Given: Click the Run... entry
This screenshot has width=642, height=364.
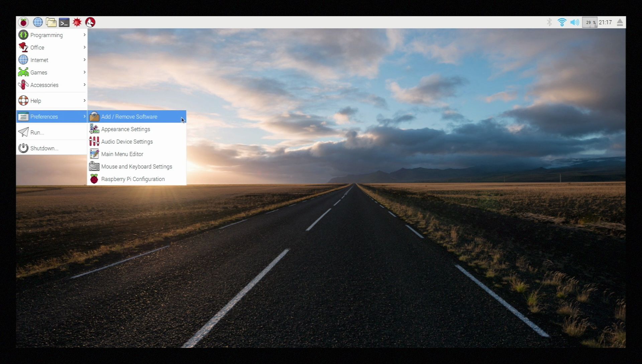Looking at the screenshot, I should [37, 133].
